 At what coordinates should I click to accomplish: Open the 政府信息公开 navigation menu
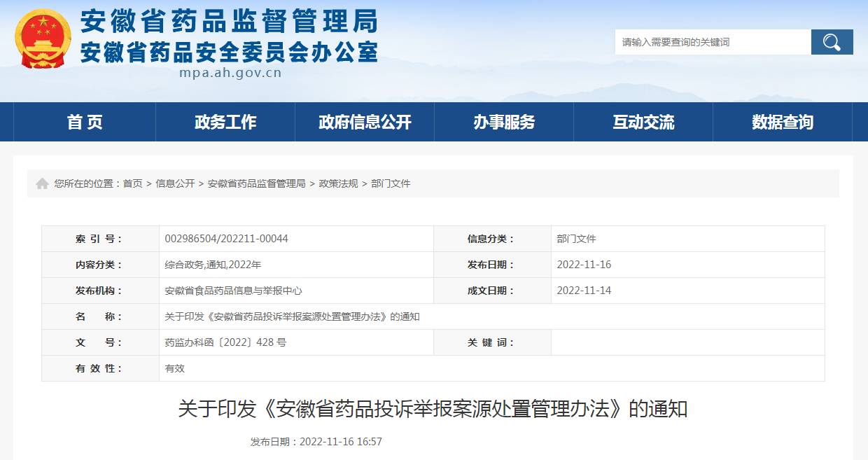pos(365,122)
